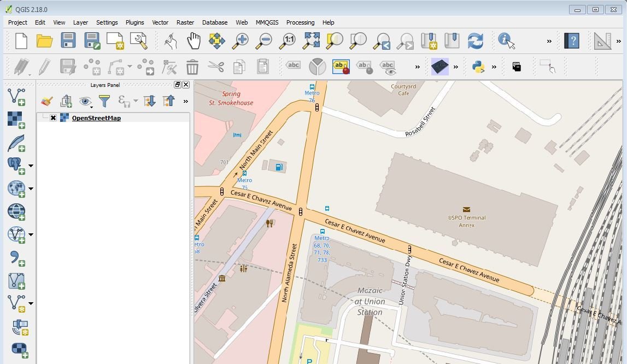Click the Mozaic at Union Station map label
This screenshot has height=364, width=627.
(x=370, y=301)
